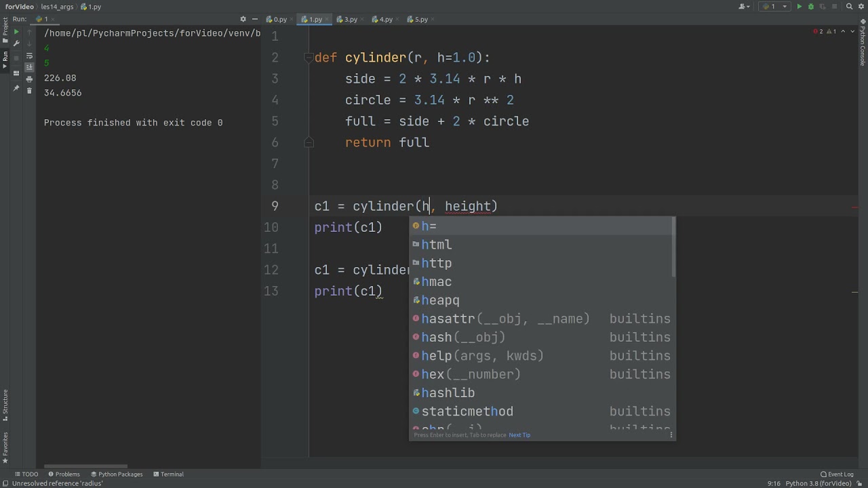Clear console output with trash icon
Viewport: 868px width, 488px height.
point(29,90)
